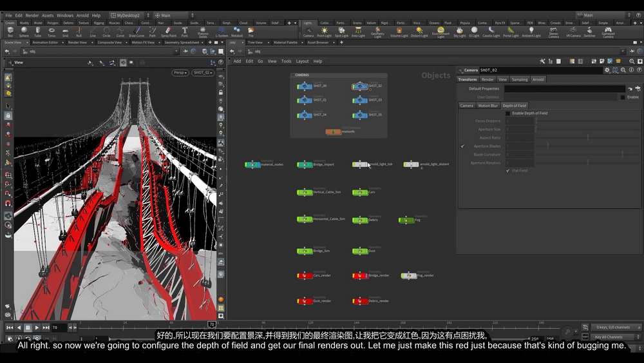Toggle the Aperture Blades checkmark
Screen dimensions: 644x363
point(462,146)
